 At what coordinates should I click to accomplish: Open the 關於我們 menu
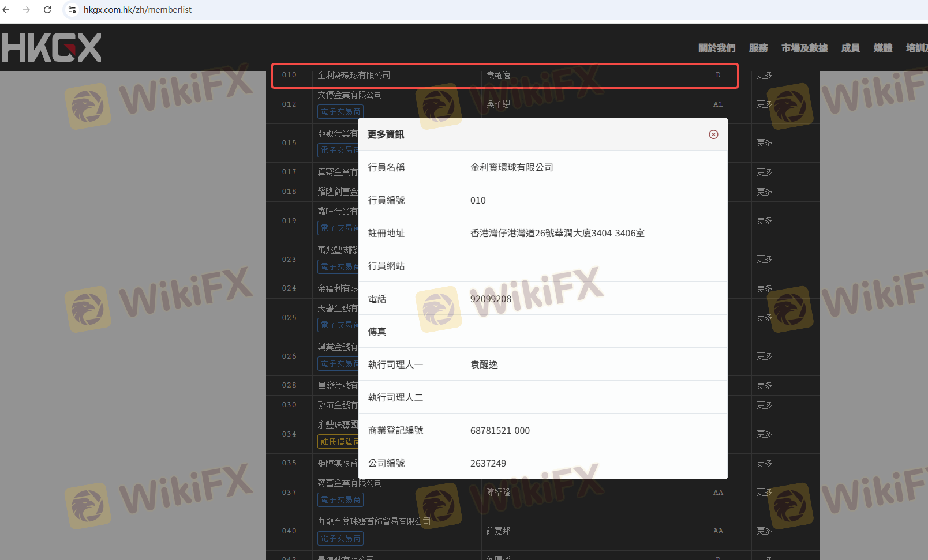[717, 48]
